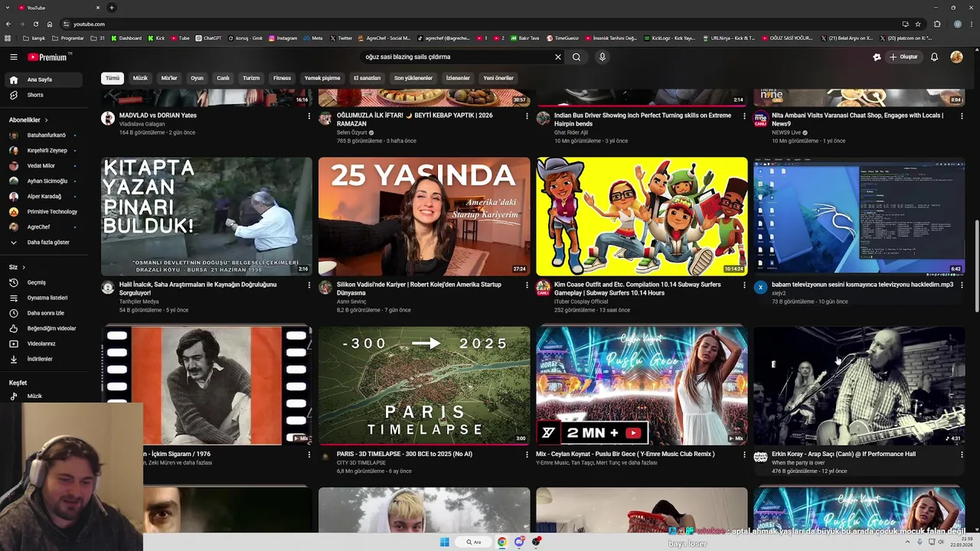
Task: Open Beğendiğim videolar list
Action: coord(44,328)
